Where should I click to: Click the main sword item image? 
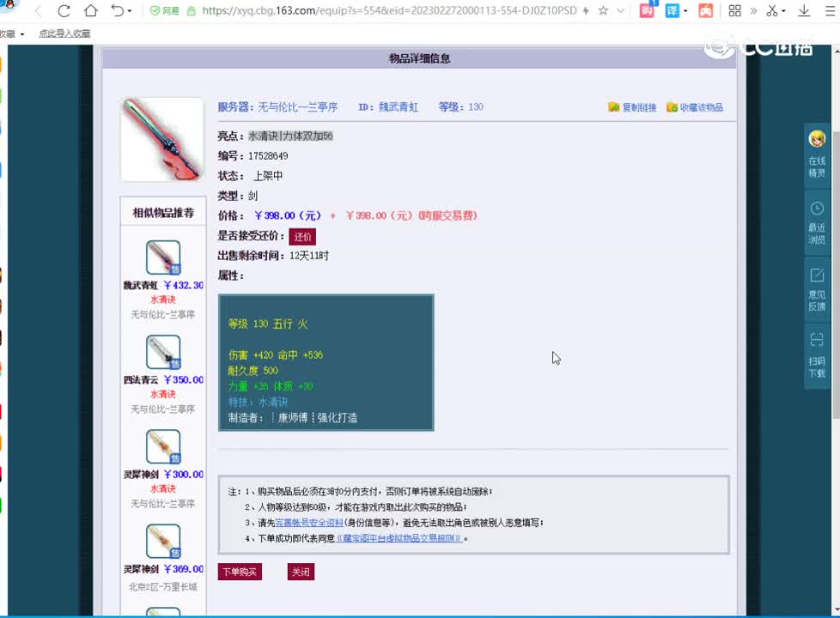161,139
